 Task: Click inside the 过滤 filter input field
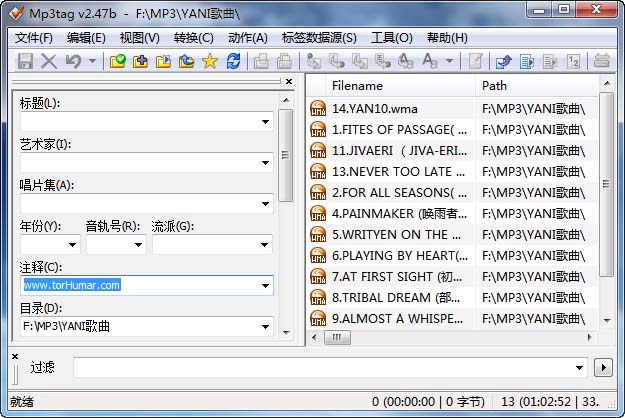[323, 367]
